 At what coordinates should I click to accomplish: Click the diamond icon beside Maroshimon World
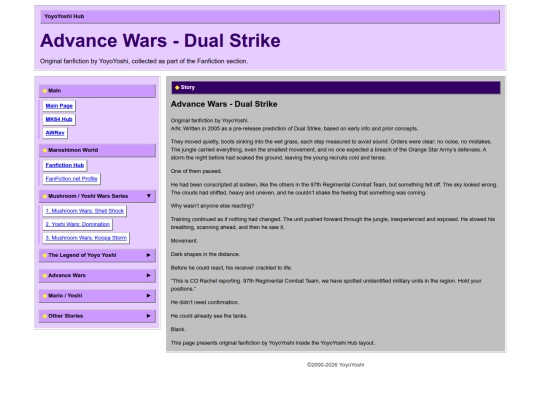coord(45,150)
